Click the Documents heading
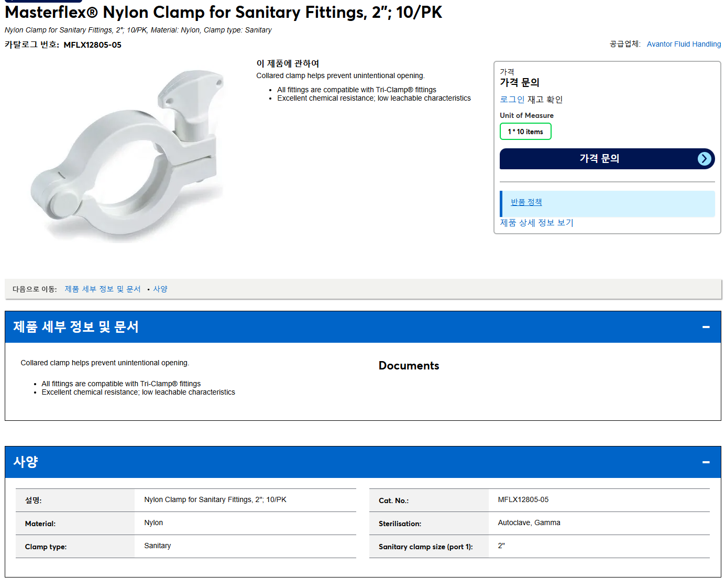Screen dimensions: 725x588 409,366
